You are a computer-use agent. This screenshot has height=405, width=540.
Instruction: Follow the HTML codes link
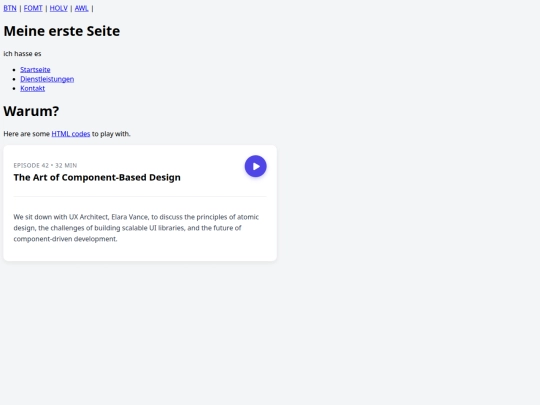[71, 134]
